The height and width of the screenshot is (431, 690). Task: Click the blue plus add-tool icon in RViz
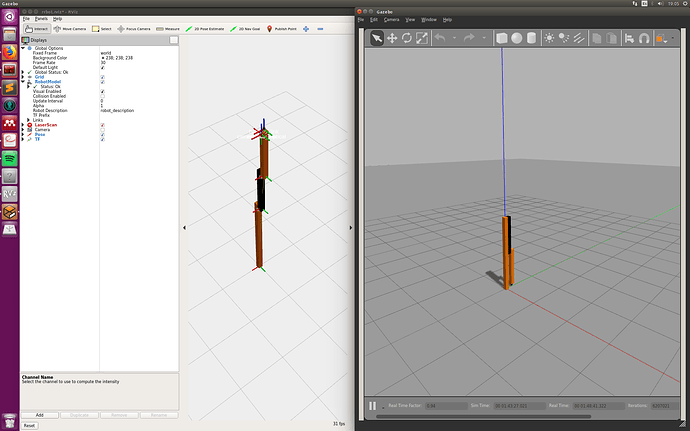[306, 29]
